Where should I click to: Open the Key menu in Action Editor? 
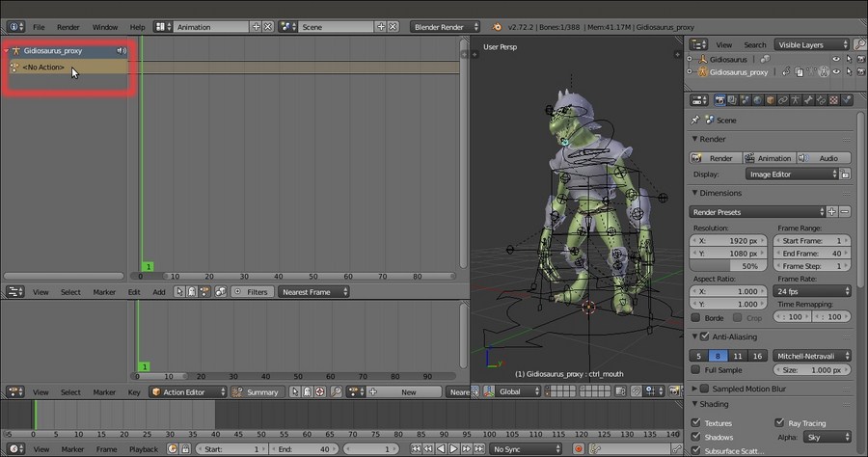[x=134, y=391]
